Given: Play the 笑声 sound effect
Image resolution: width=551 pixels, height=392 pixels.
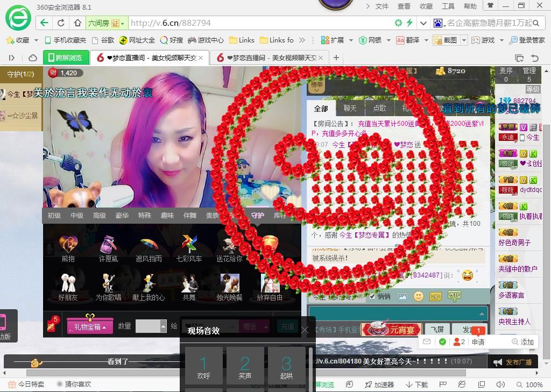Looking at the screenshot, I should pyautogui.click(x=245, y=366).
